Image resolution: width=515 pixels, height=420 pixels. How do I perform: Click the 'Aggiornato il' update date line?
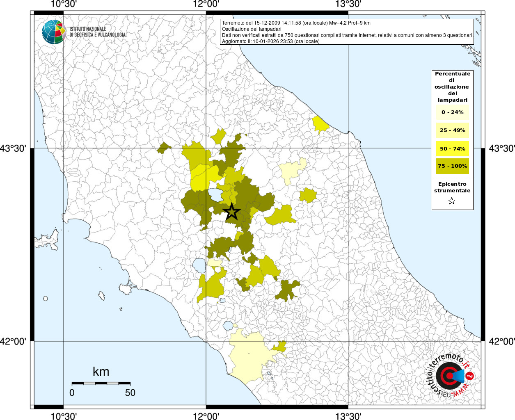pos(270,41)
